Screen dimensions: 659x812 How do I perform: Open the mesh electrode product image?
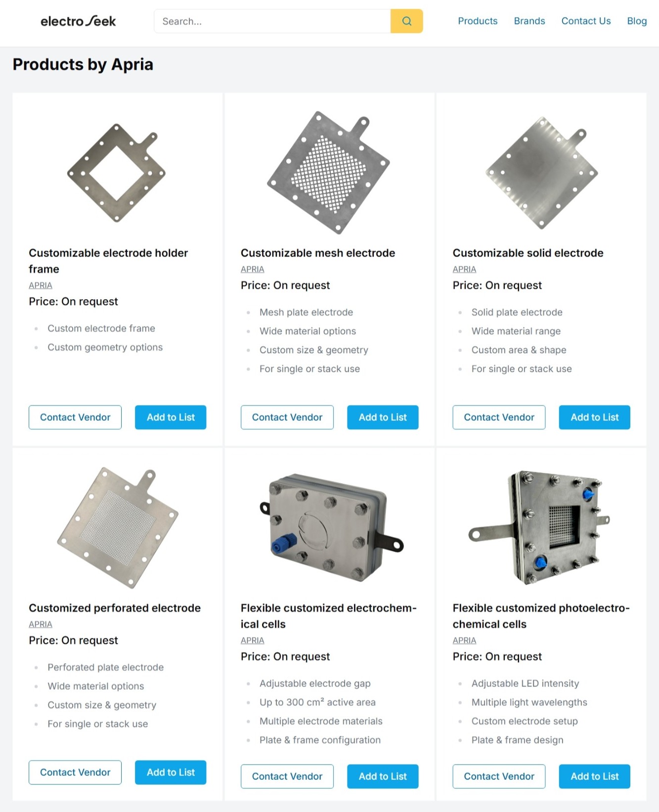[329, 173]
